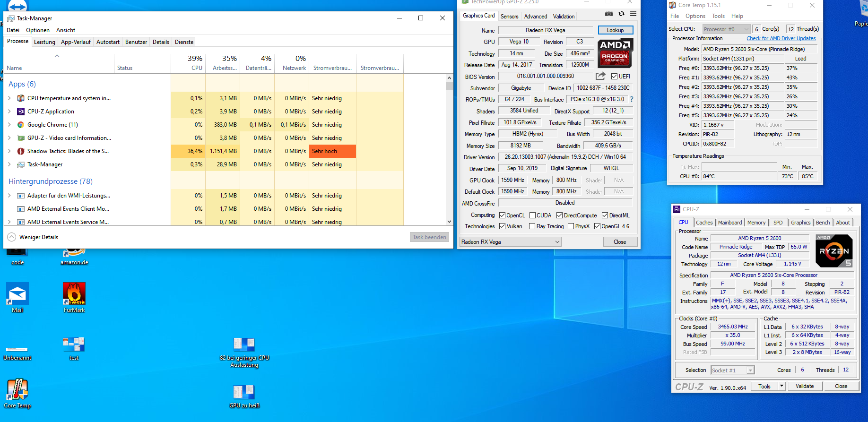This screenshot has height=422, width=868.
Task: Click 'Task beenden' button
Action: (429, 237)
